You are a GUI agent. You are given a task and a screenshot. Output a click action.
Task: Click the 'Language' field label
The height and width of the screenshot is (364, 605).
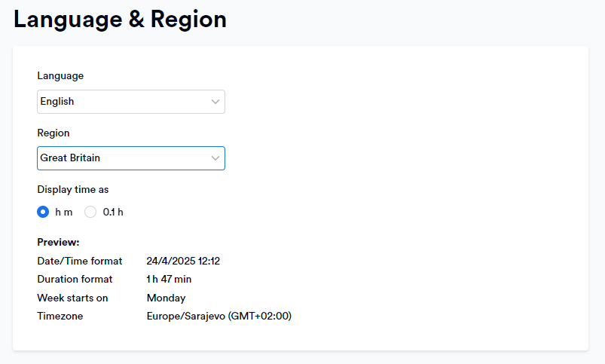coord(60,75)
